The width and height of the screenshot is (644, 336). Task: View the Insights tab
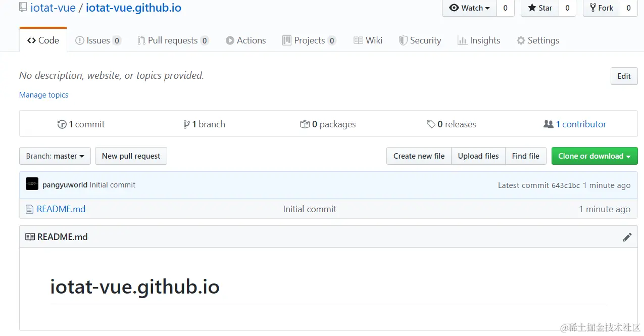[479, 40]
